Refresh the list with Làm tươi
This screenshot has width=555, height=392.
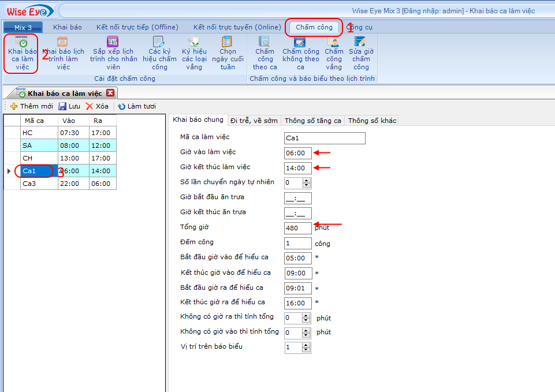point(136,106)
